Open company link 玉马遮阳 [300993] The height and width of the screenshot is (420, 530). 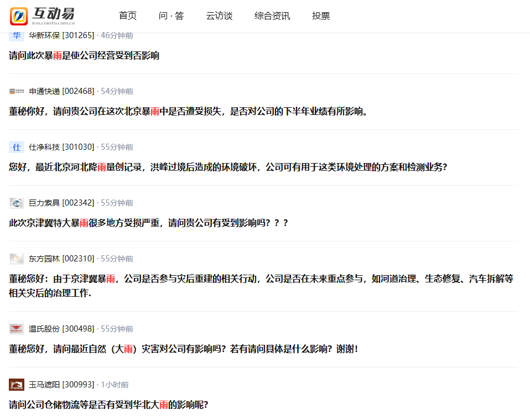point(61,385)
